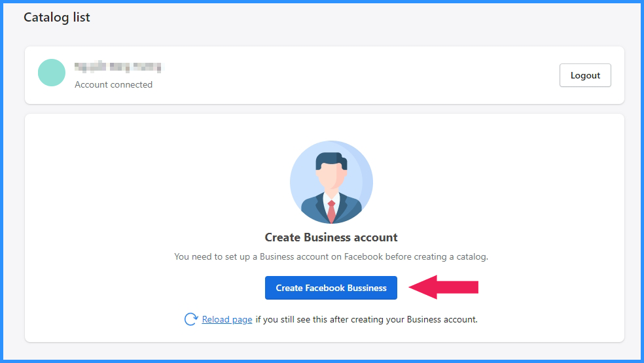Click the Logout button

pos(585,75)
